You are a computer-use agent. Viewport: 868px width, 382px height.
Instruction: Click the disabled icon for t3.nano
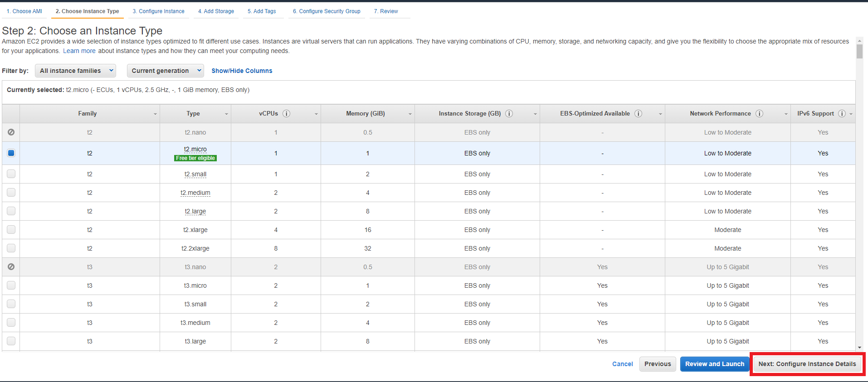(x=11, y=266)
